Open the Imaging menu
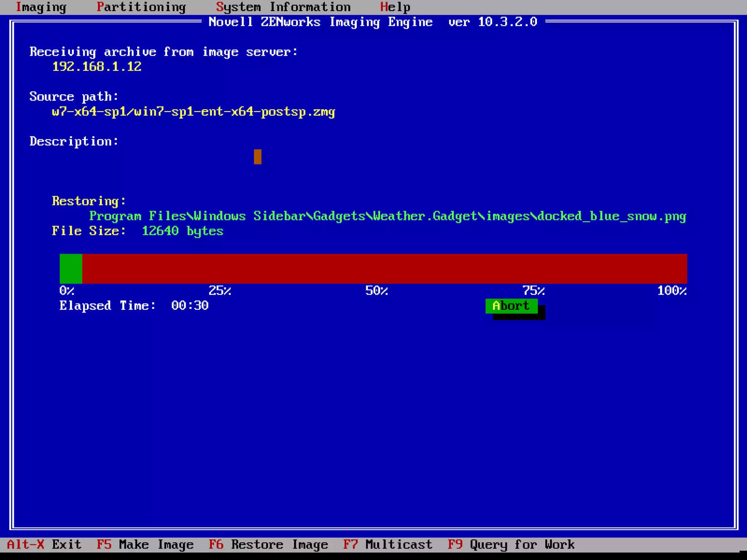Screen dimensions: 747x560 (x=41, y=7)
